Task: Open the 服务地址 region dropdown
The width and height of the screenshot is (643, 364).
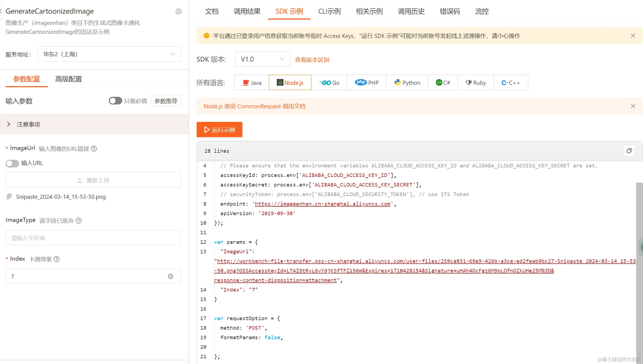Action: (x=109, y=54)
